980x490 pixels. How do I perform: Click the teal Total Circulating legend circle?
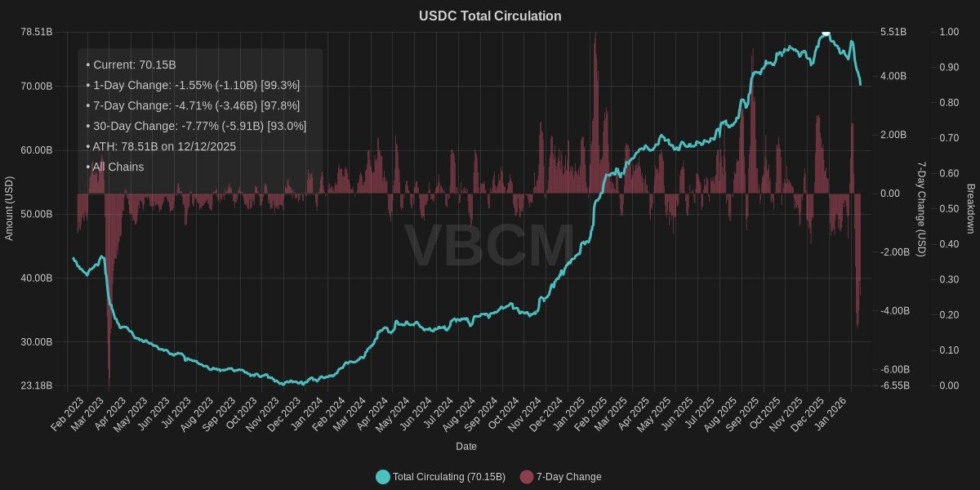click(383, 477)
